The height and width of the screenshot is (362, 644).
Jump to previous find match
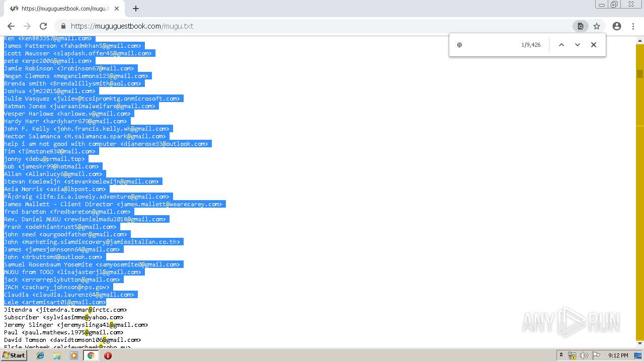pos(561,45)
